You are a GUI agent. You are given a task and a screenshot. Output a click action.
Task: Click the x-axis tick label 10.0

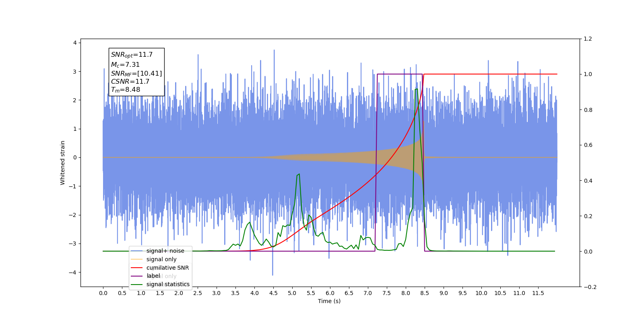[481, 293]
